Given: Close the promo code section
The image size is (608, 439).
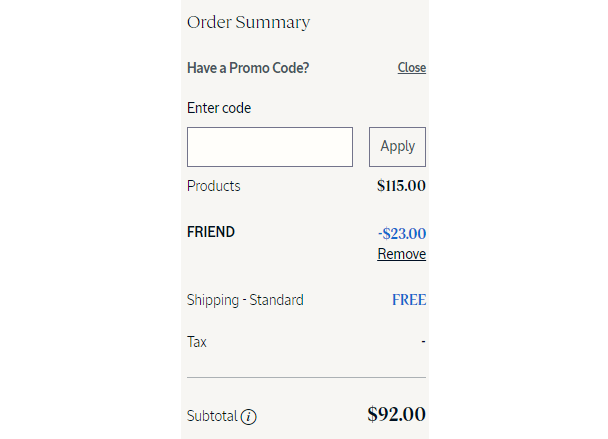Looking at the screenshot, I should 412,67.
